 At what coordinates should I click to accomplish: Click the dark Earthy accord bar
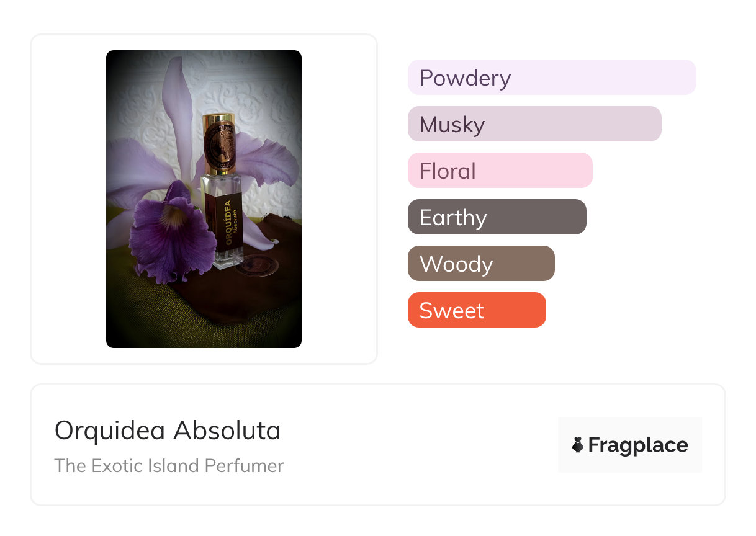tap(497, 217)
